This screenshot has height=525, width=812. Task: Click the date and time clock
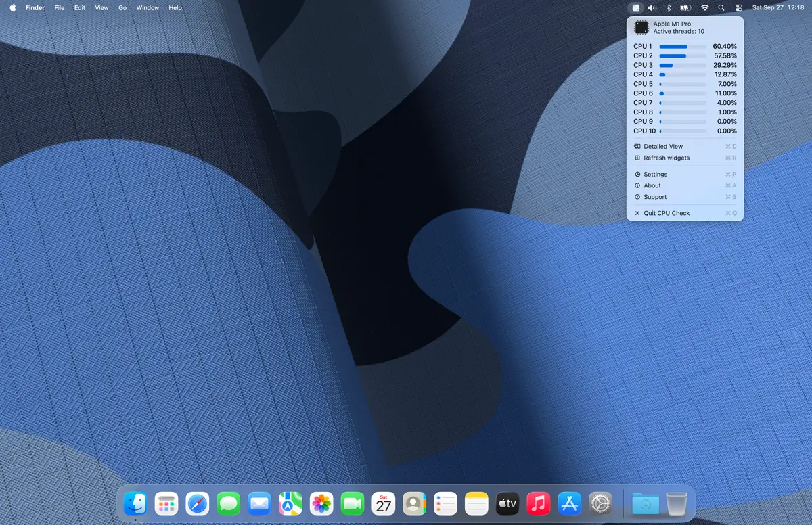777,8
